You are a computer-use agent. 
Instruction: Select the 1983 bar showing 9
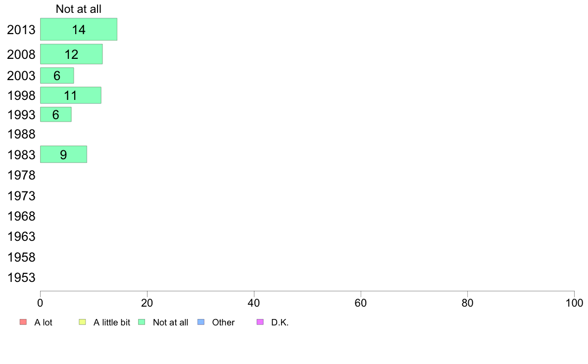(64, 154)
